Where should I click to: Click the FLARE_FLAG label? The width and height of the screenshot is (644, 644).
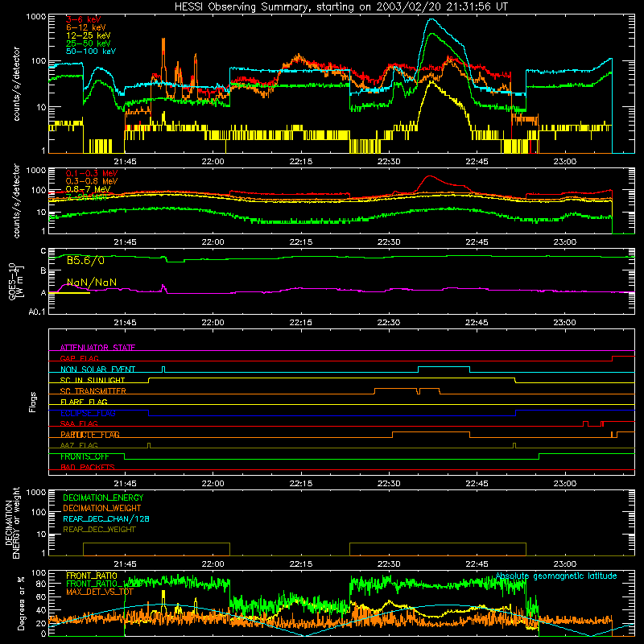pyautogui.click(x=84, y=402)
